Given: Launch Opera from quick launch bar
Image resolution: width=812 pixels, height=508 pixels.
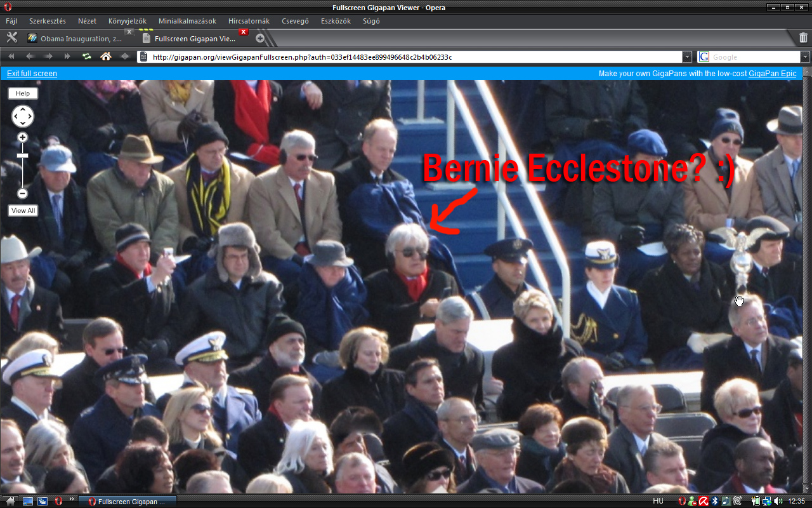Looking at the screenshot, I should click(x=58, y=501).
